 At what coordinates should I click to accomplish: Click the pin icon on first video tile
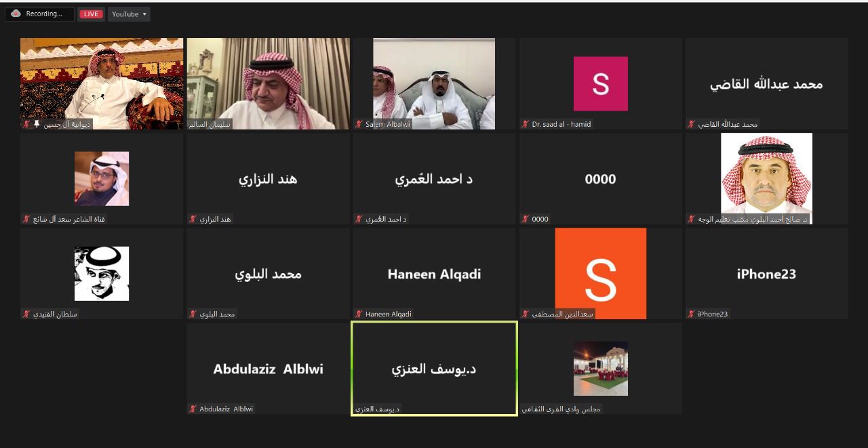[x=37, y=124]
